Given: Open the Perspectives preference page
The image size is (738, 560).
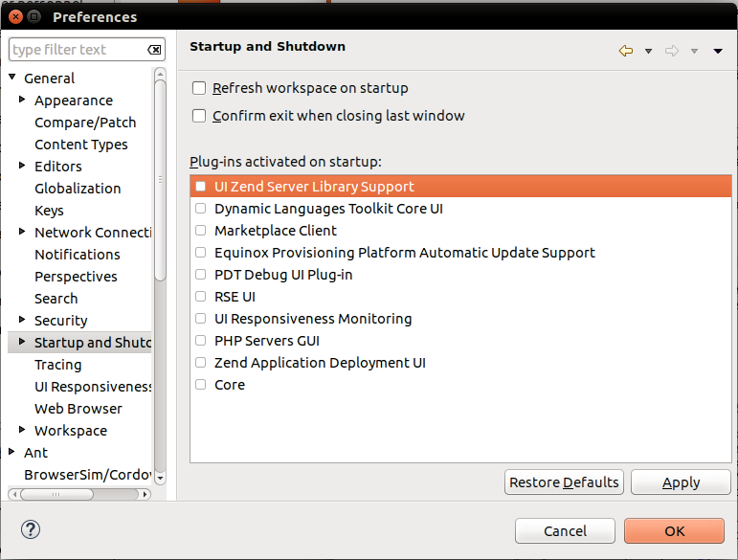Looking at the screenshot, I should tap(76, 277).
